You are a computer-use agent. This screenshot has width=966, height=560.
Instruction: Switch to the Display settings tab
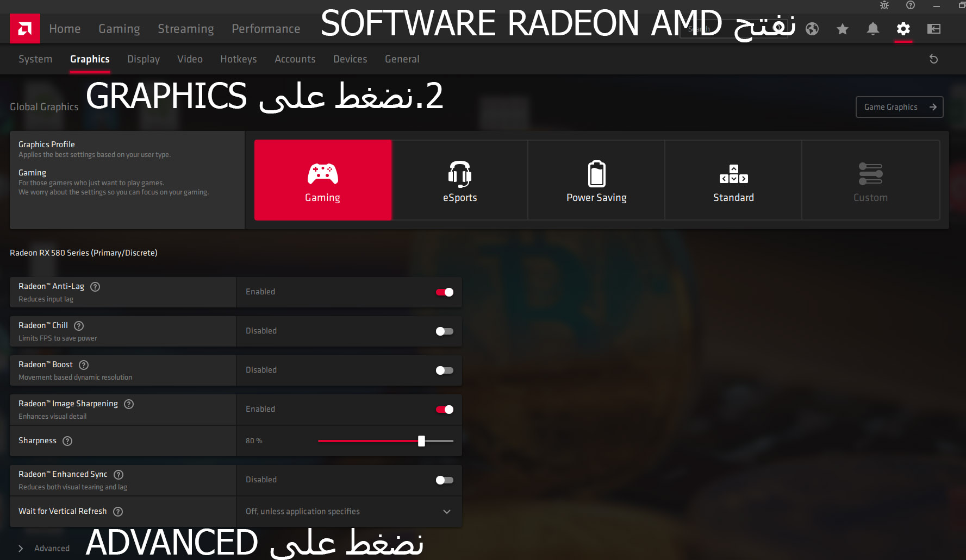click(x=144, y=59)
